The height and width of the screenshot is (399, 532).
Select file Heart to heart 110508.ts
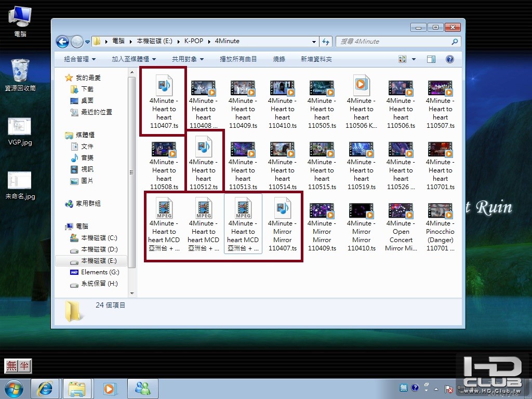click(x=164, y=166)
